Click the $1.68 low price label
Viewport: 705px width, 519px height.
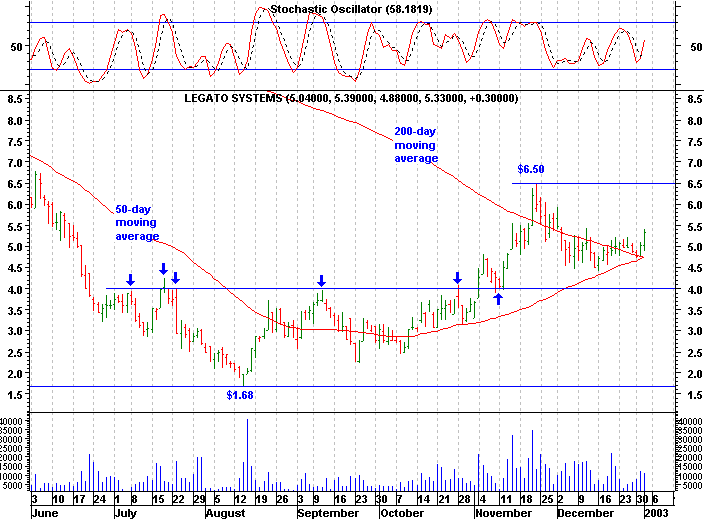click(x=240, y=395)
